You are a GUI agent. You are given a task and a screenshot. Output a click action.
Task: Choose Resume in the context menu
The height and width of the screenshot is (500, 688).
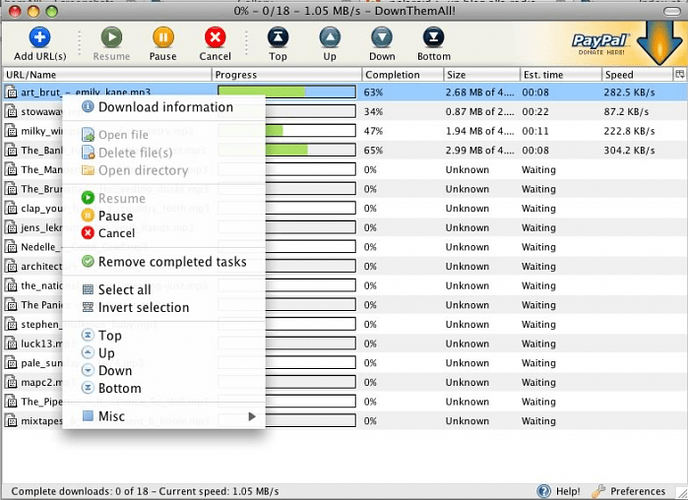(164, 198)
